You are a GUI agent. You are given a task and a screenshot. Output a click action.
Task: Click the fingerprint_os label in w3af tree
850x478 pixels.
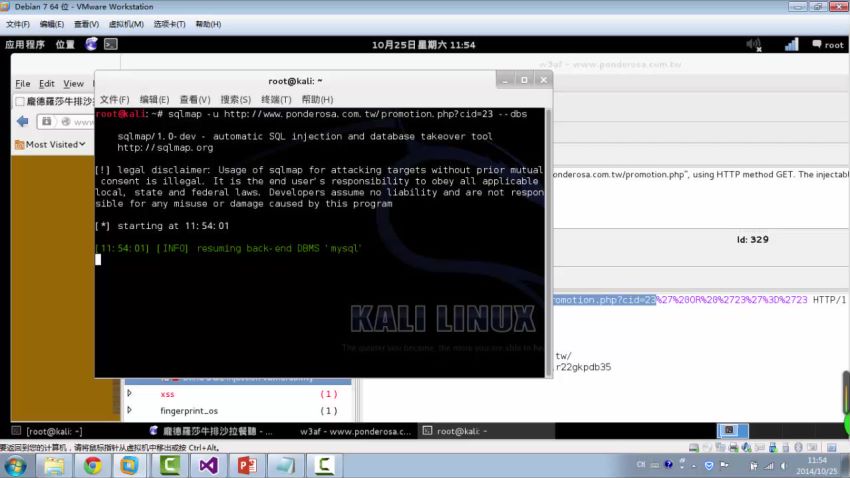pyautogui.click(x=189, y=411)
